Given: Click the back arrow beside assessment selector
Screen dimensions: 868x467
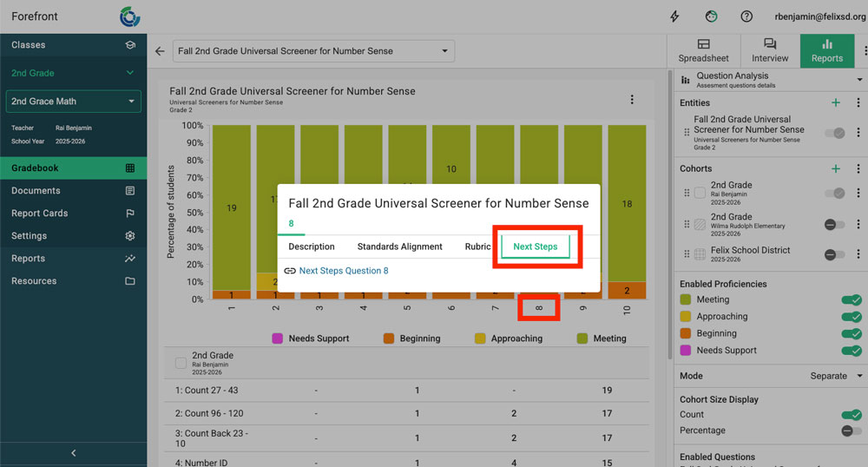Looking at the screenshot, I should (x=160, y=51).
